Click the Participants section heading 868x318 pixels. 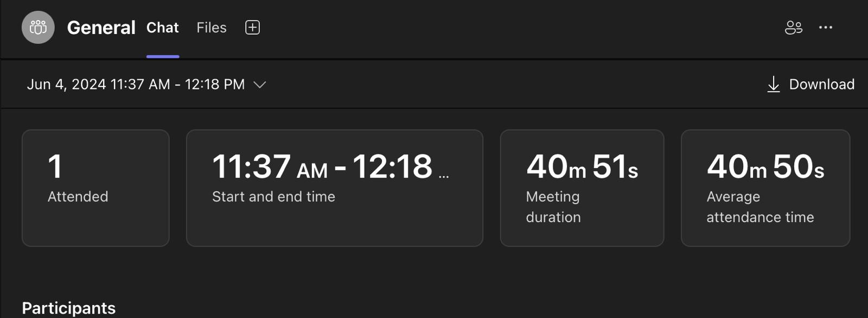(69, 308)
